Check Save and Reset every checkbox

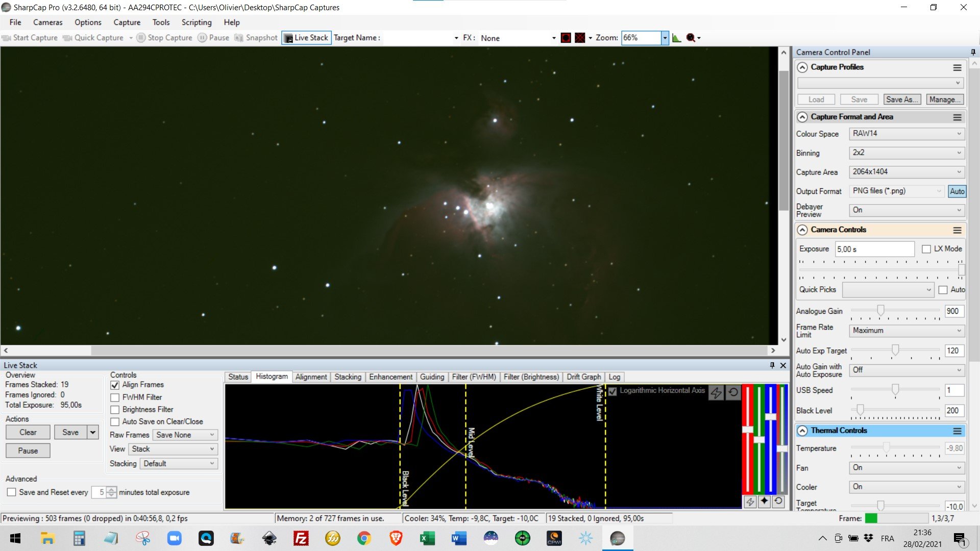[11, 492]
